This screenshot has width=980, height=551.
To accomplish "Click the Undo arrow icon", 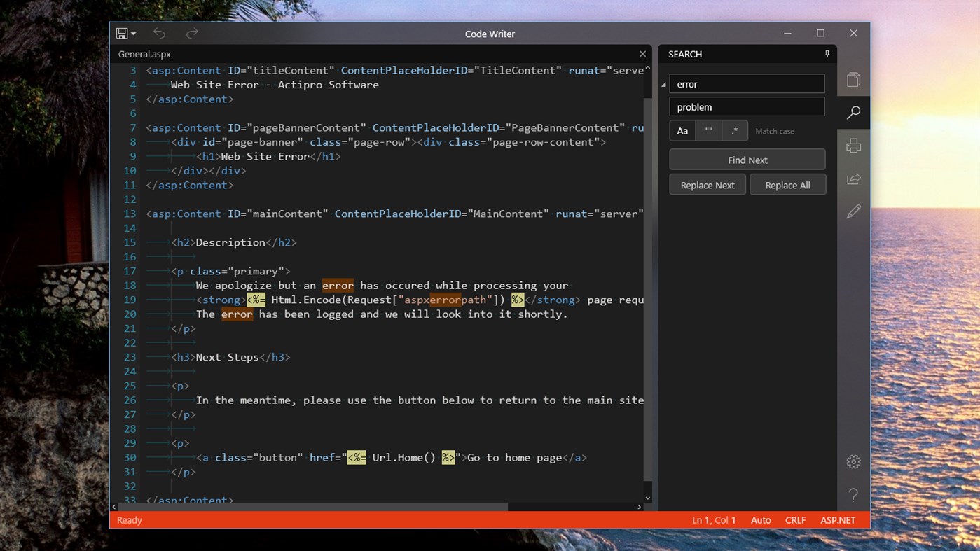I will [160, 34].
